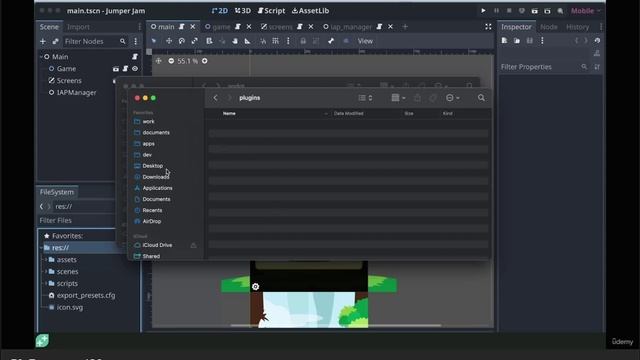Click Stop Running Project button

509,11
